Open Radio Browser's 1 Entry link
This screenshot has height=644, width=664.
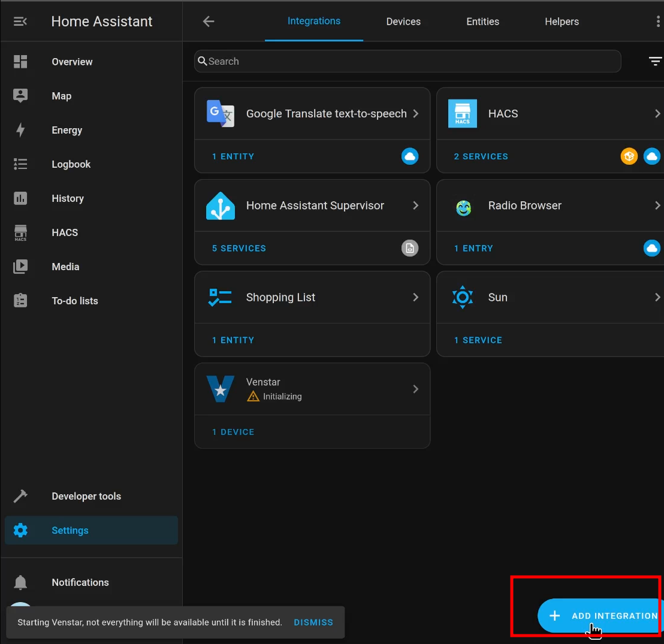tap(473, 248)
